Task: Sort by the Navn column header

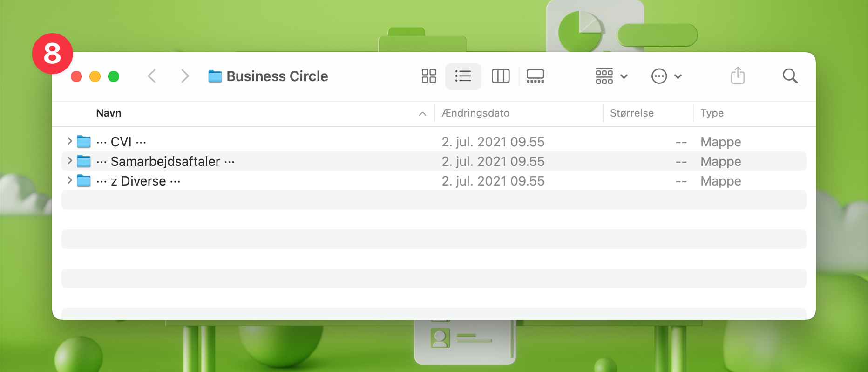Action: [x=108, y=113]
